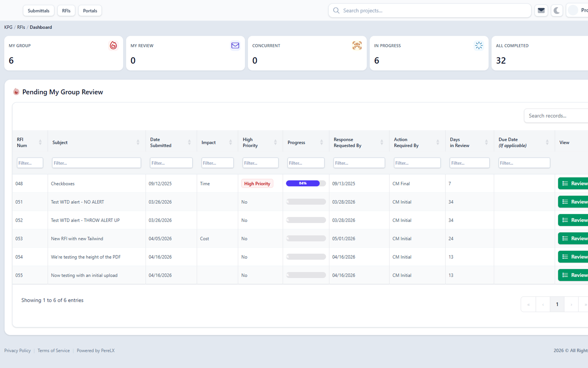Viewport: 588px width, 368px height.
Task: Click the Impact filter box
Action: click(x=218, y=163)
